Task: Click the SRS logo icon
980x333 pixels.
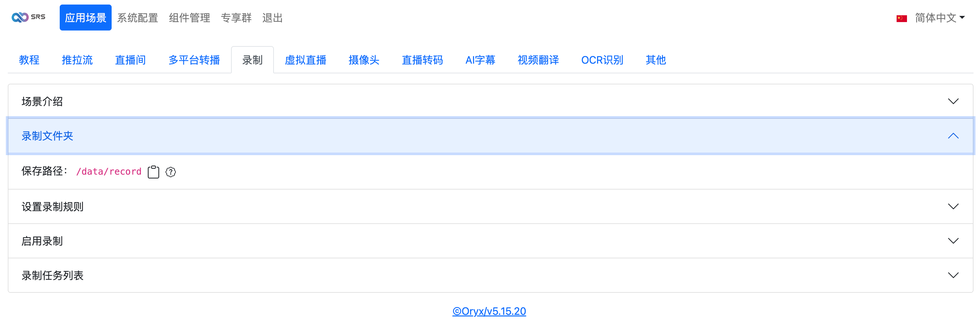Action: pos(29,17)
